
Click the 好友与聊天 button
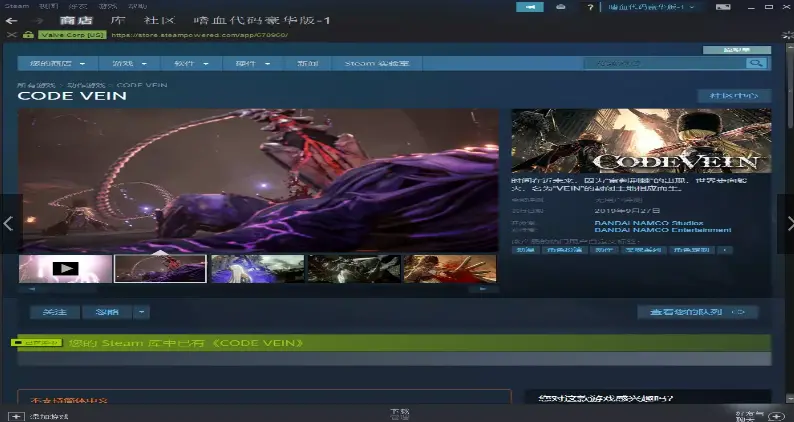point(749,415)
